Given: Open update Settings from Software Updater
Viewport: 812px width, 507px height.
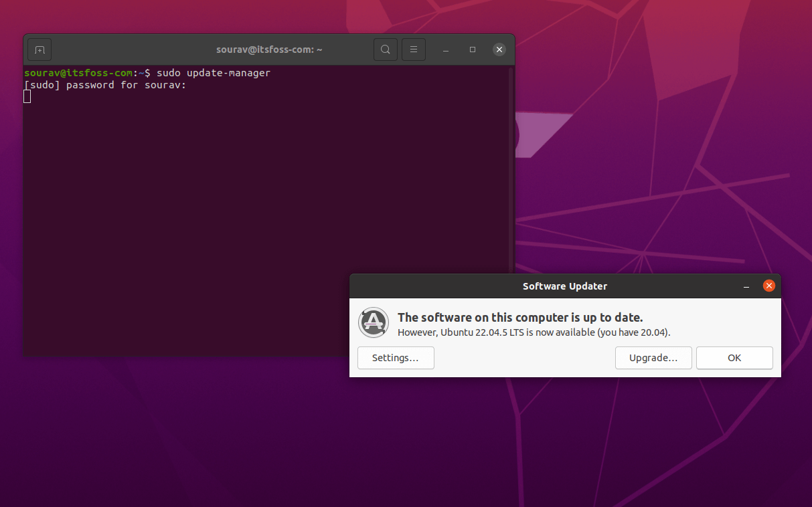Looking at the screenshot, I should pyautogui.click(x=396, y=358).
